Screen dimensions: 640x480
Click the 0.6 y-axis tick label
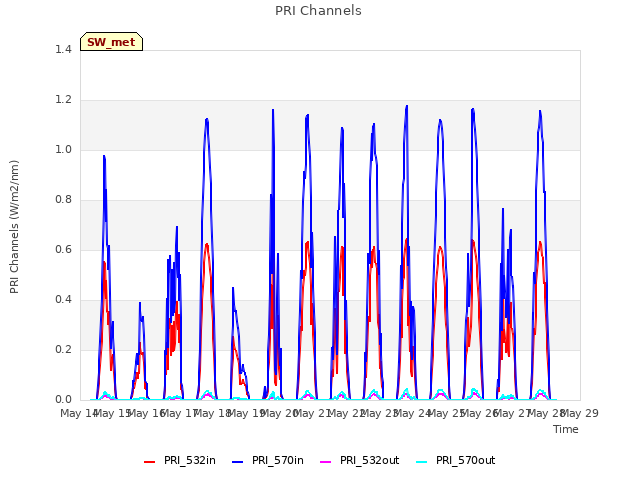point(63,249)
